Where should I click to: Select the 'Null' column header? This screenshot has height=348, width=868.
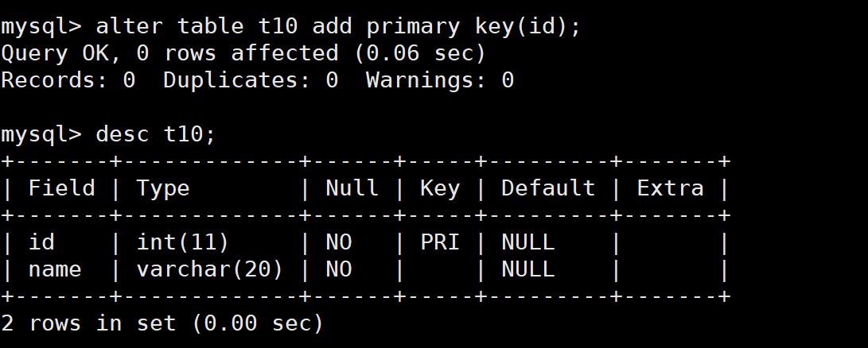coord(352,188)
